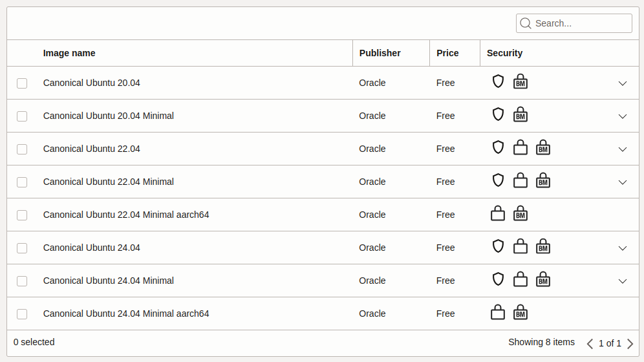Expand the Canonical Ubuntu 22.04 row chevron
The height and width of the screenshot is (362, 644).
(623, 149)
